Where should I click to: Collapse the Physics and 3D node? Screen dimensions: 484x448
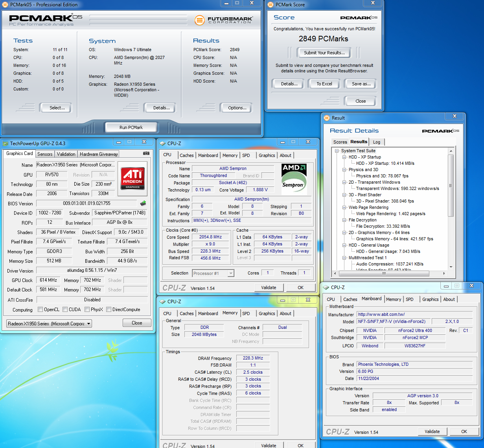pyautogui.click(x=344, y=170)
